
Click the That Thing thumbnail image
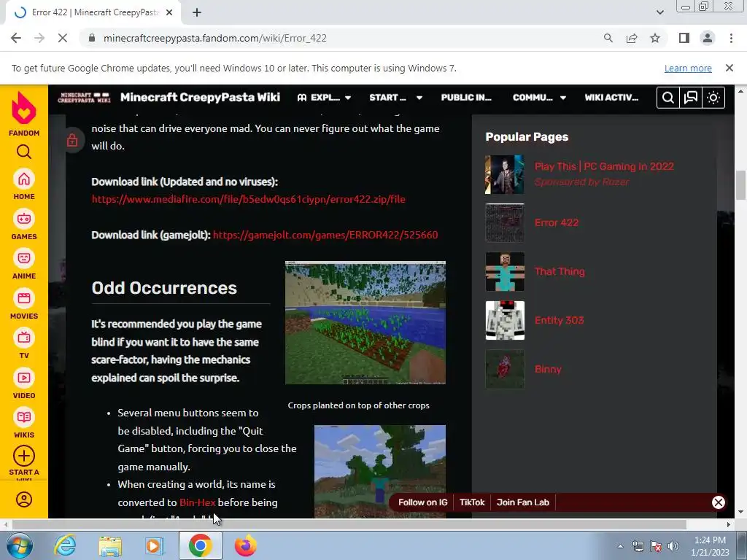click(x=505, y=271)
